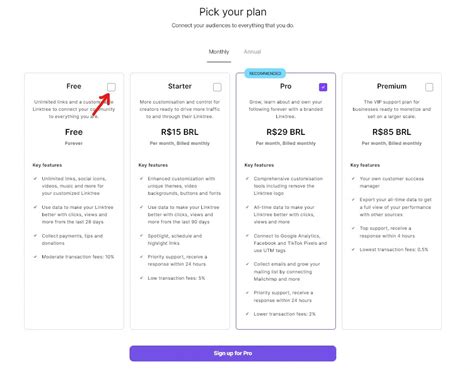474x371 pixels.
Task: Click checkmark beside Top support feature
Action: coord(353,228)
